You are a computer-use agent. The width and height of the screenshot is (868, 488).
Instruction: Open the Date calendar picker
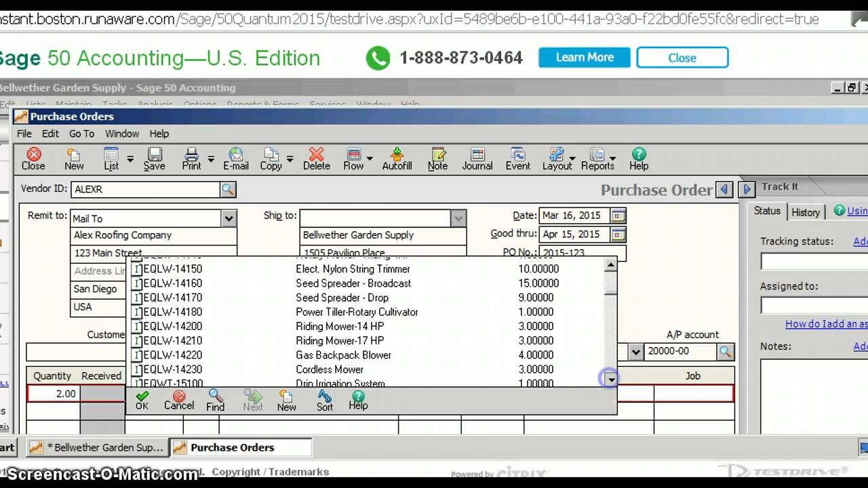tap(618, 216)
